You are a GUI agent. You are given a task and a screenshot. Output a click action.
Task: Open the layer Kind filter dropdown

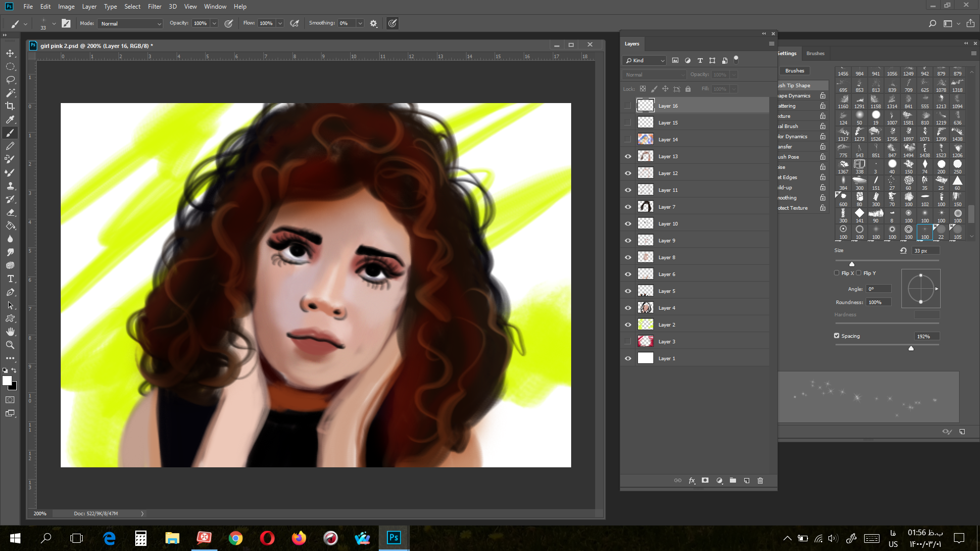point(644,60)
